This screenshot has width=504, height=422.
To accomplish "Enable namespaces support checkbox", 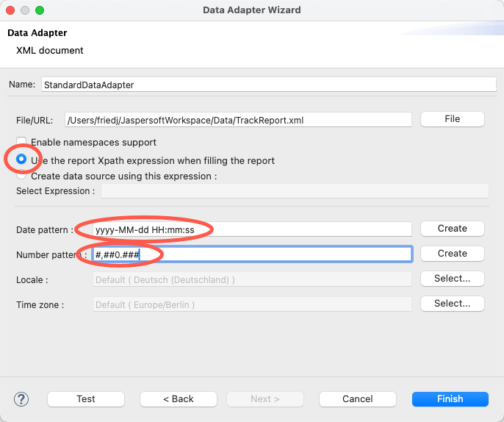I will 22,142.
